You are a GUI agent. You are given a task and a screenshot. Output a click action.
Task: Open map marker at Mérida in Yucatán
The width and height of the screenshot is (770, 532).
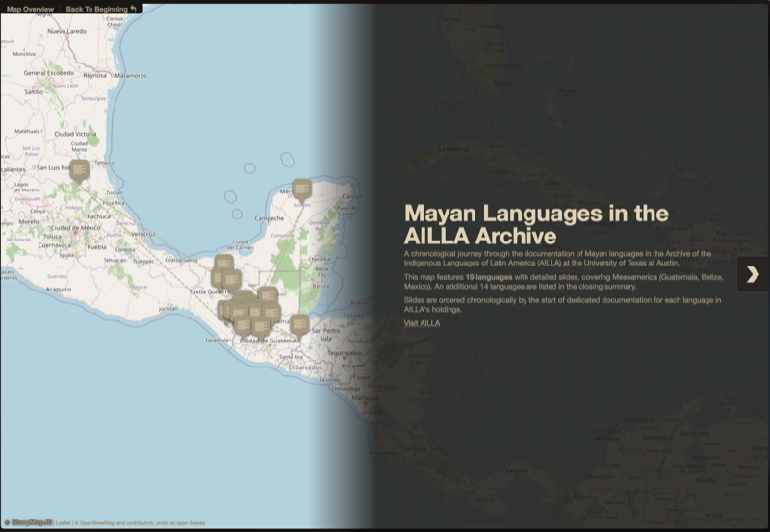point(302,190)
